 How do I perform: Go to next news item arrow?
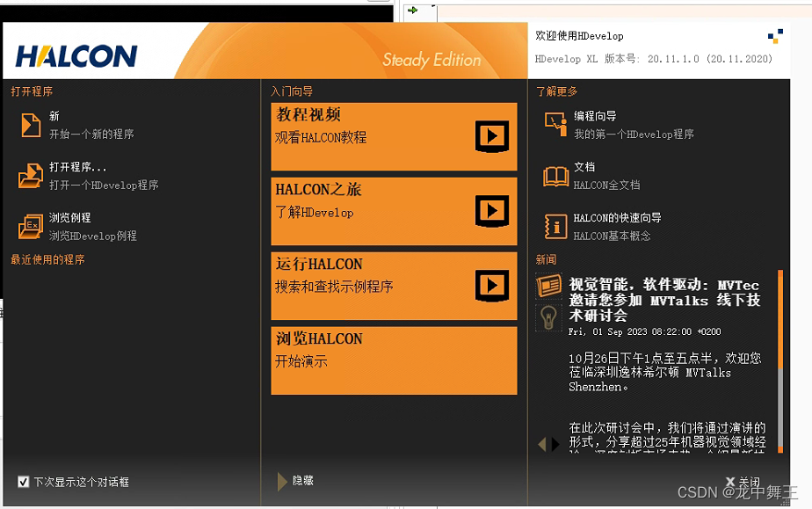pyautogui.click(x=555, y=444)
